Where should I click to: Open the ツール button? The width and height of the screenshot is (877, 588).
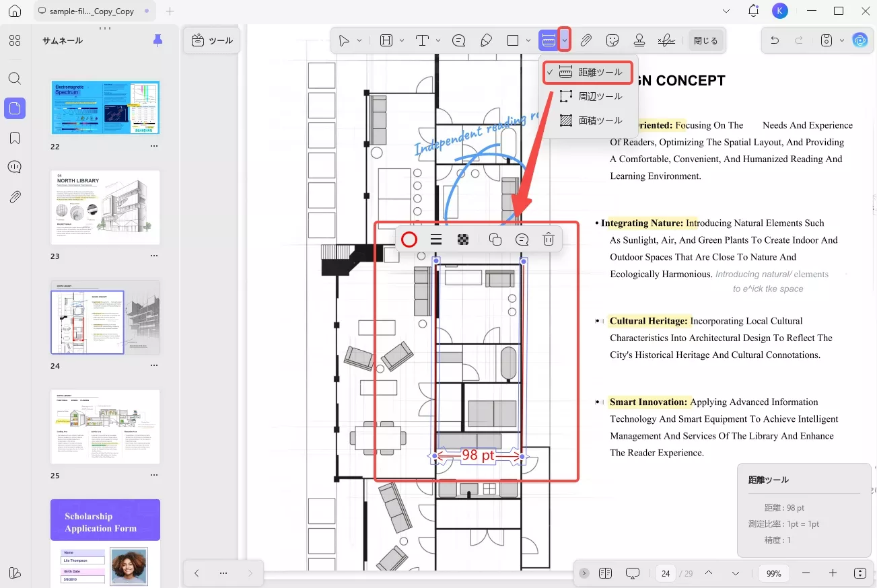[x=212, y=40]
